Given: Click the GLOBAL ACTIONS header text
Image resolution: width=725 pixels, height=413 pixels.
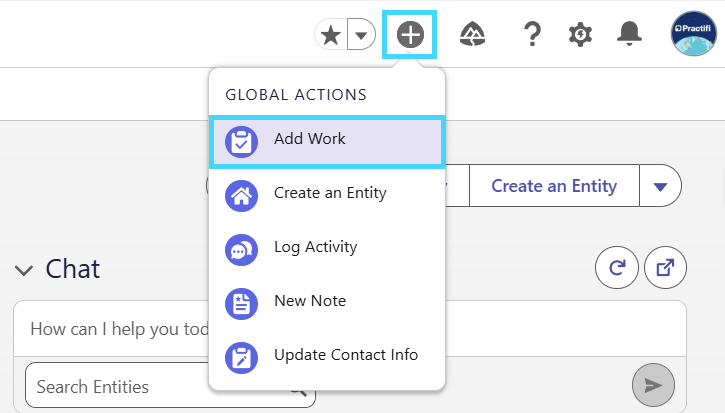Looking at the screenshot, I should 296,95.
